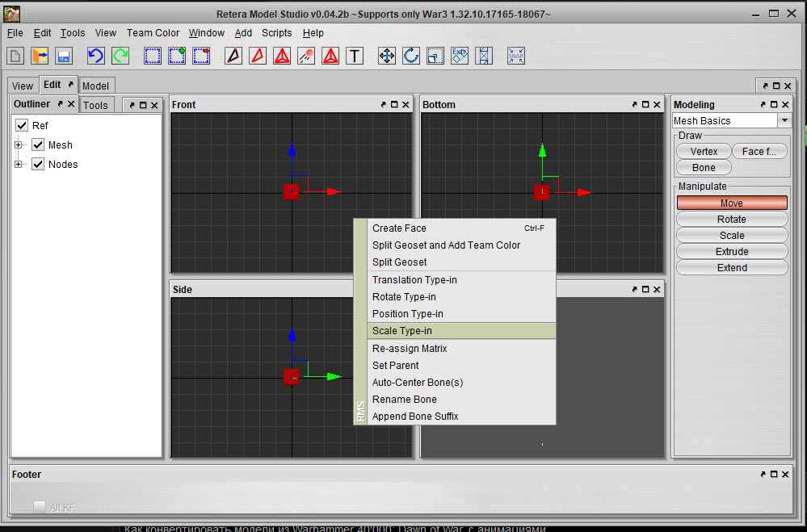807x532 pixels.
Task: Choose Create Face in the context menu
Action: [461, 228]
